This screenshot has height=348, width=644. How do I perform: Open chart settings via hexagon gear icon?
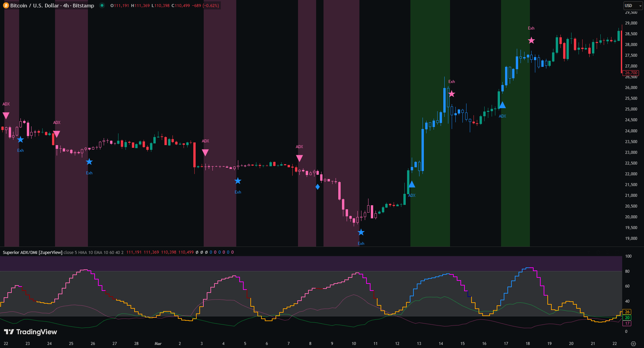point(633,344)
